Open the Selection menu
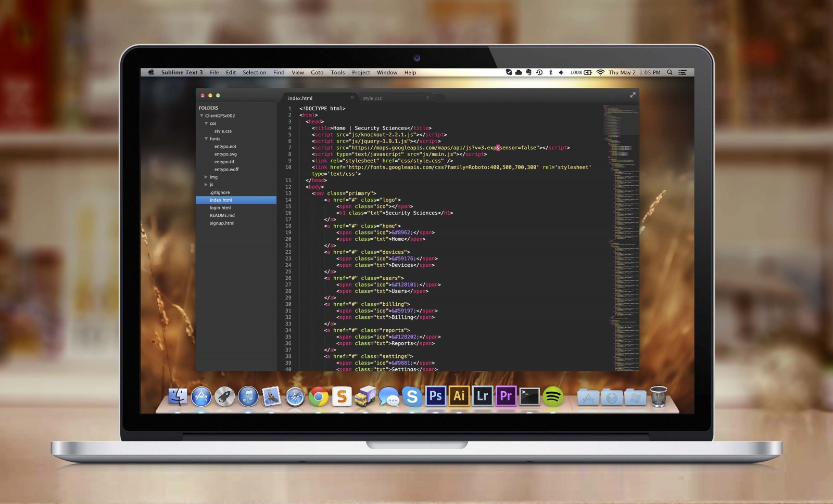Image resolution: width=833 pixels, height=504 pixels. pos(254,72)
